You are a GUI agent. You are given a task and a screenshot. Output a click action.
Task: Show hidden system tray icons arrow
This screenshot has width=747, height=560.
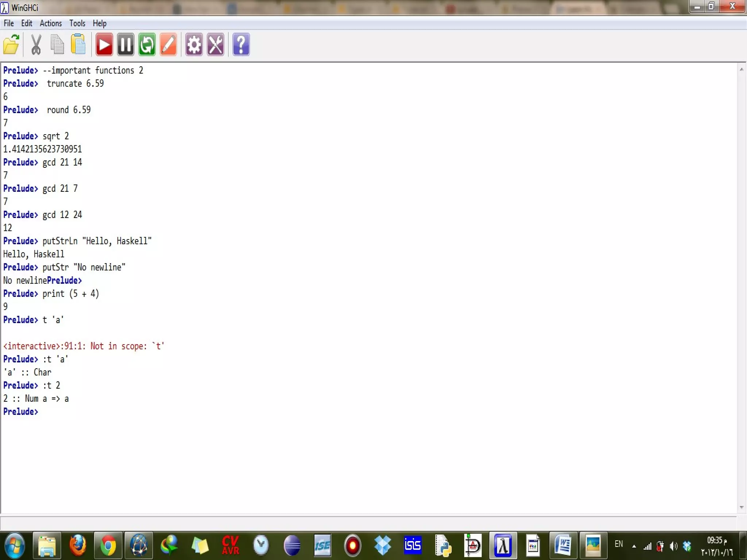point(634,546)
